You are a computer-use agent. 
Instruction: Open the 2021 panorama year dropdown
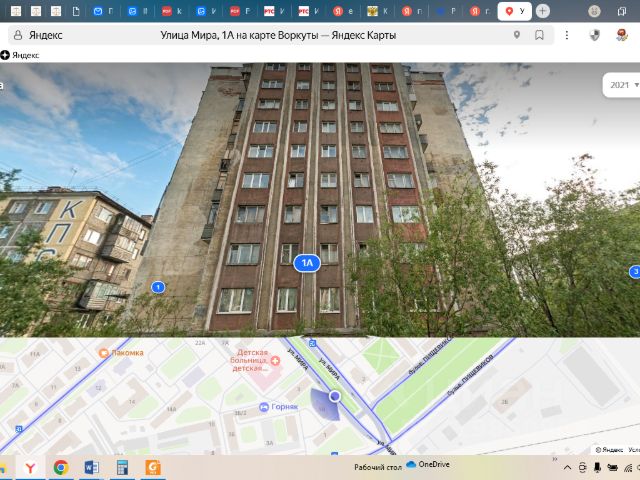(x=624, y=85)
